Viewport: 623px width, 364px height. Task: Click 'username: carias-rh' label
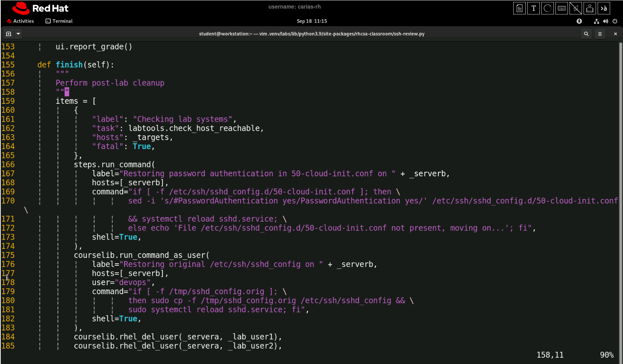[x=295, y=7]
